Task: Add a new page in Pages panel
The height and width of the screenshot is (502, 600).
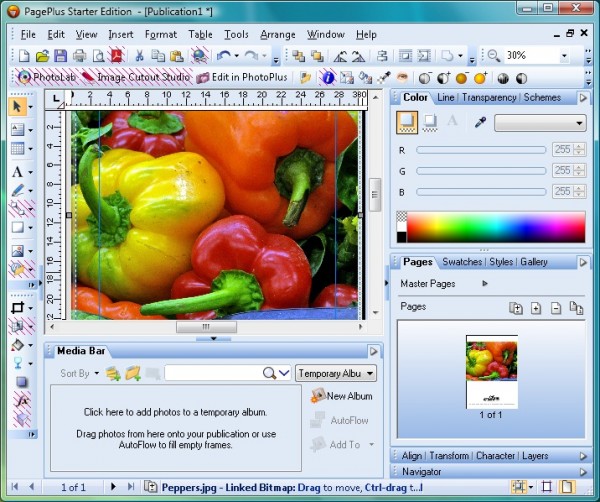Action: (536, 308)
